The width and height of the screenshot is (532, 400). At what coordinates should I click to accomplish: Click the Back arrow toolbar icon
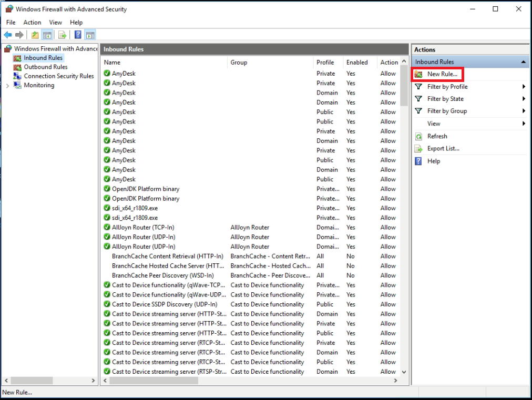coord(8,35)
